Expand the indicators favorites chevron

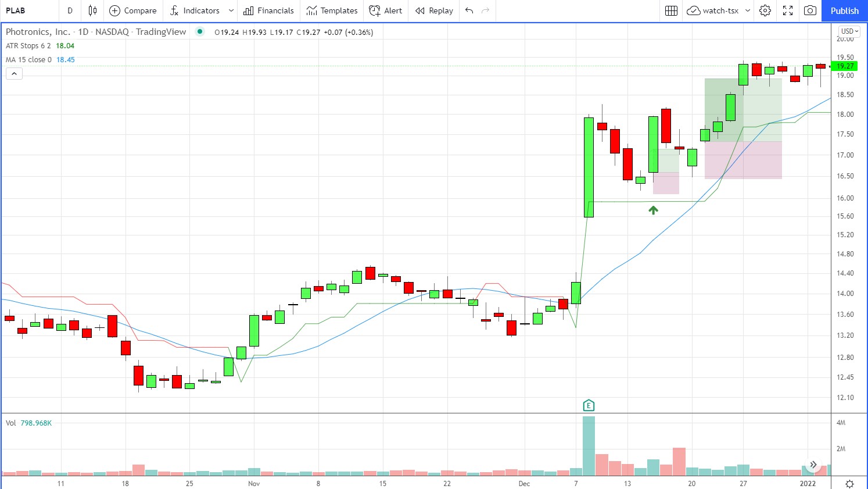pyautogui.click(x=231, y=10)
